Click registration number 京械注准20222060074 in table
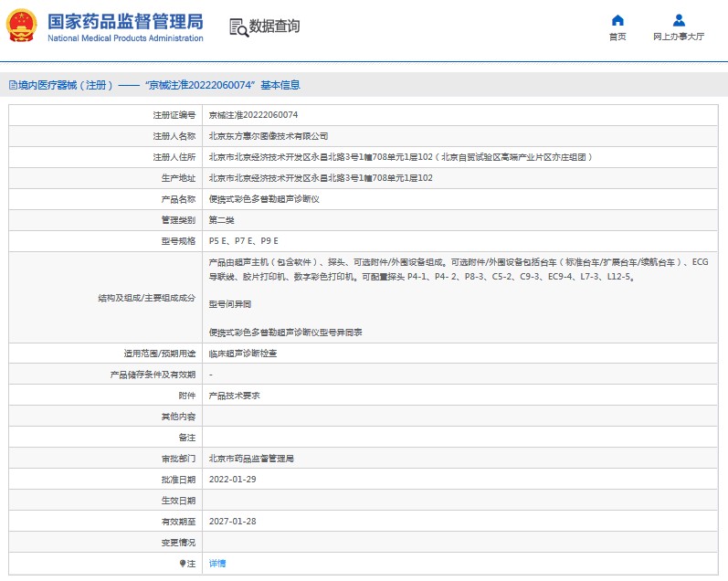The image size is (728, 581). click(x=253, y=115)
